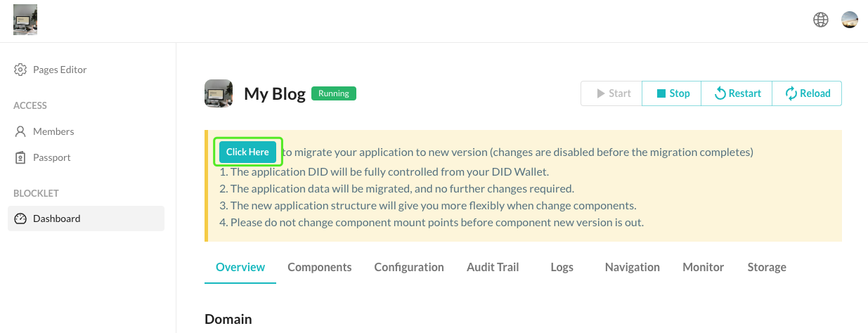Open the Navigation tab
868x333 pixels.
click(633, 267)
